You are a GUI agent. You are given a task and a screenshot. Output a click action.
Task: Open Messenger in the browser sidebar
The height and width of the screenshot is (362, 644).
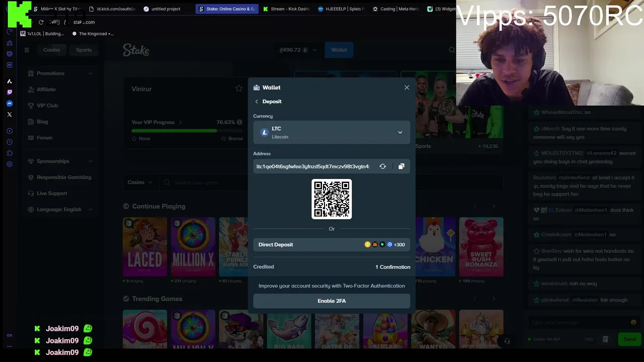[9, 104]
